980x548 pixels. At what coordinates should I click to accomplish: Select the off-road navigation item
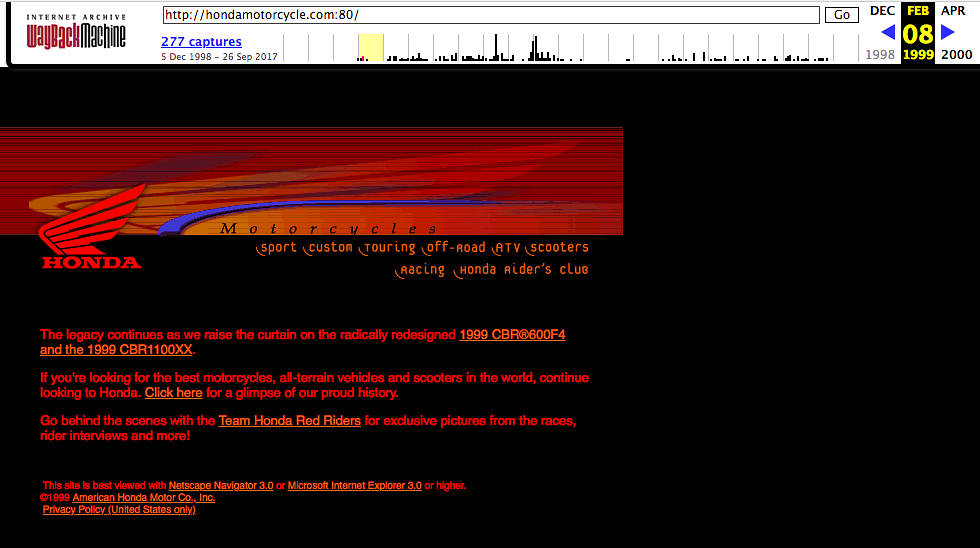coord(454,248)
